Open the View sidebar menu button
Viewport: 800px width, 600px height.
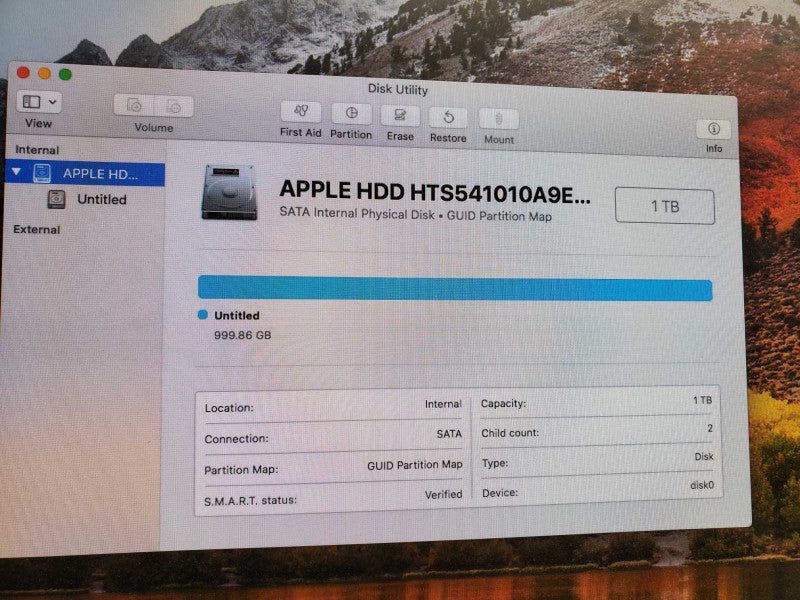(39, 102)
